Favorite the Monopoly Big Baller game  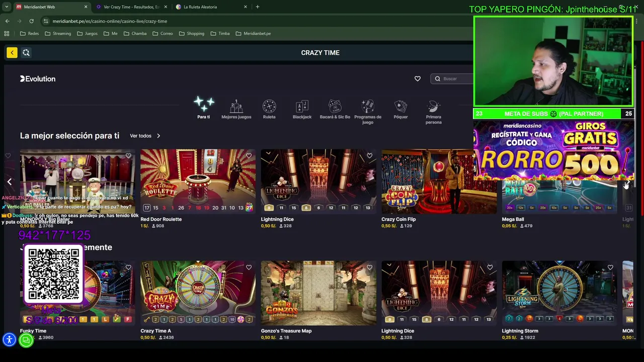128,156
